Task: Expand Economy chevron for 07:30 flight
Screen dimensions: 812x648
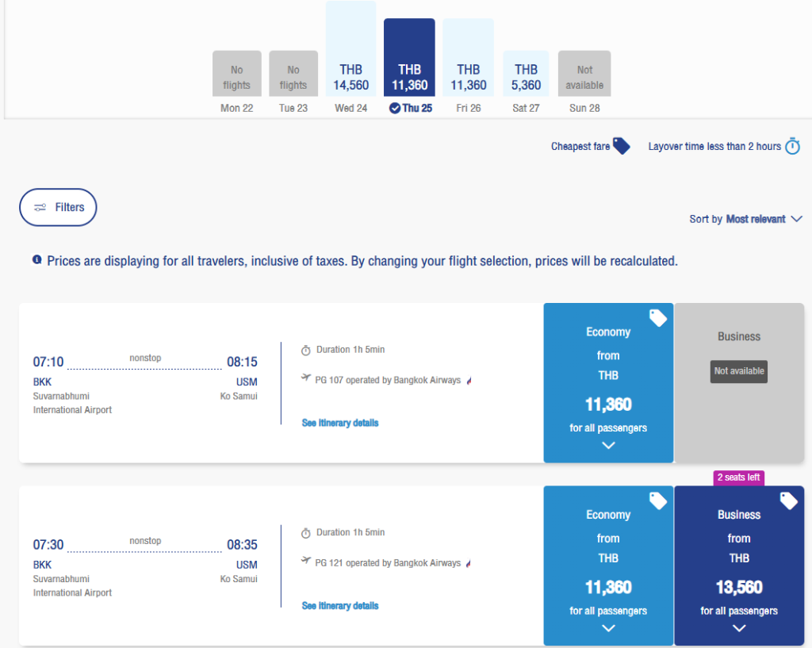Action: [x=608, y=628]
